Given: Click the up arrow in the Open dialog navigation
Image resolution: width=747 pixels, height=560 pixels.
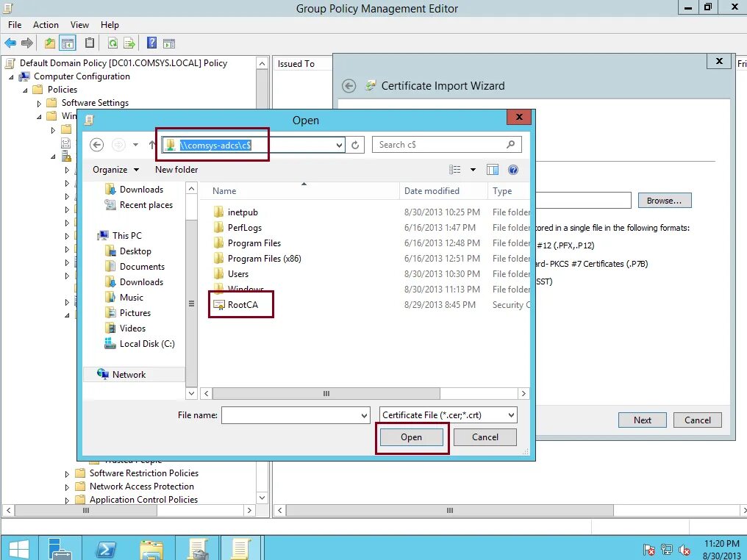Looking at the screenshot, I should (151, 145).
